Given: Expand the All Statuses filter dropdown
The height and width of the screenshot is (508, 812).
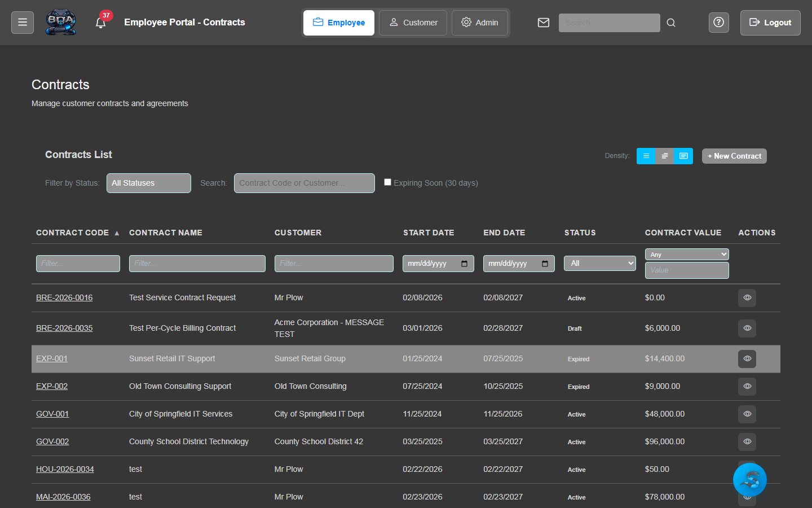Looking at the screenshot, I should pyautogui.click(x=149, y=183).
